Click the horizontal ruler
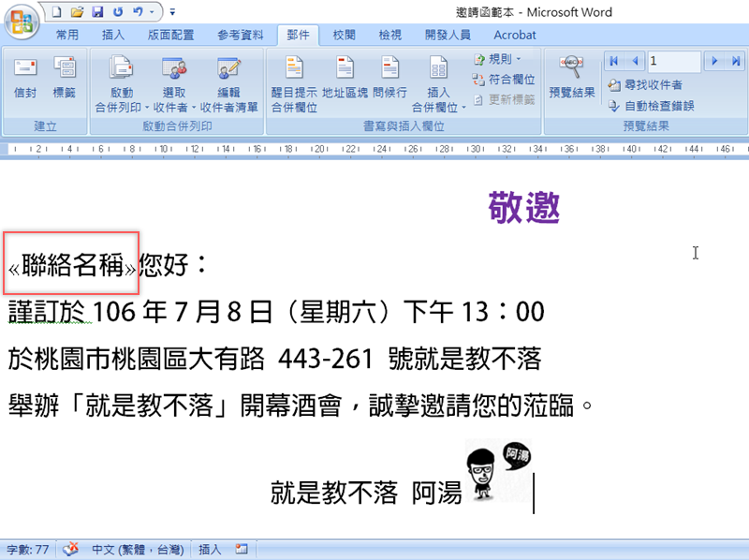 (x=374, y=149)
